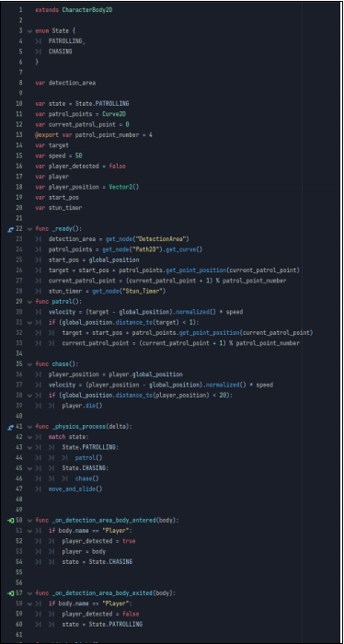
Task: Click 'var player_detected = false' declaration on line 16
Action: (x=80, y=167)
